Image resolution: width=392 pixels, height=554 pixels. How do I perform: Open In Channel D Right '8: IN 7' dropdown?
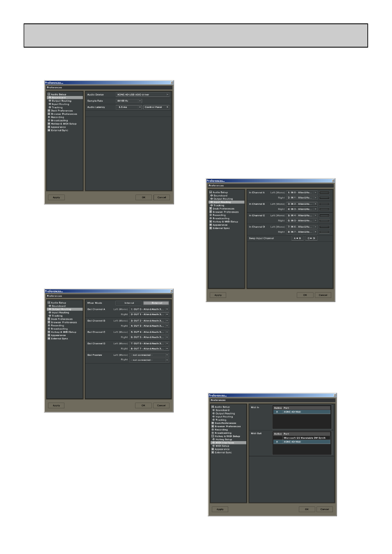(302, 232)
